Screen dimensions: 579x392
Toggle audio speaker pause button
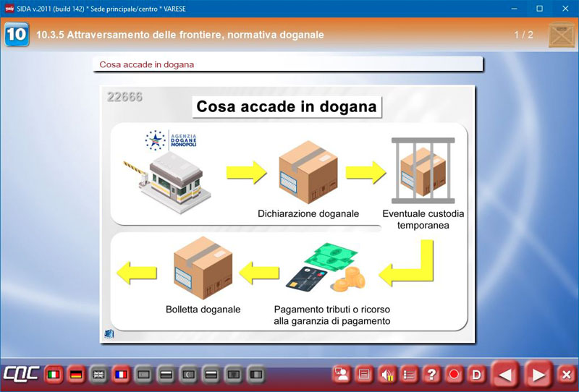coord(386,375)
